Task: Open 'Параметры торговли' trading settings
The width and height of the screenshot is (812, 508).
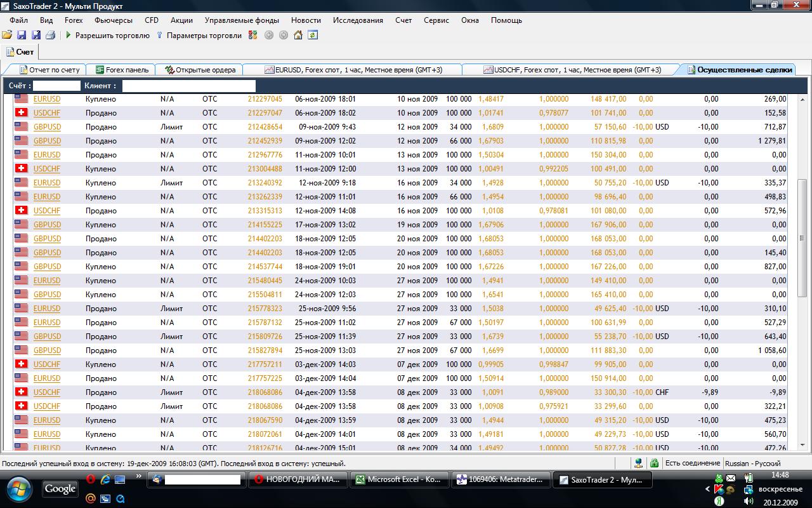Action: (x=199, y=36)
